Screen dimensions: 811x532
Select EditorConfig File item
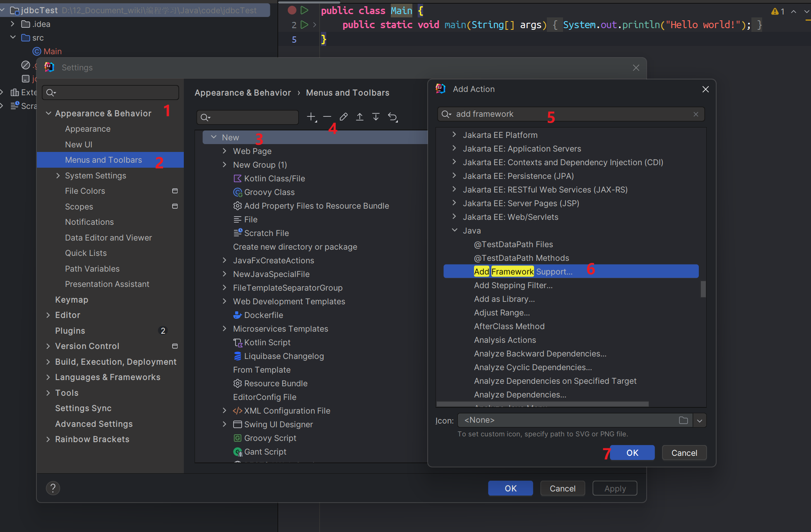click(265, 397)
